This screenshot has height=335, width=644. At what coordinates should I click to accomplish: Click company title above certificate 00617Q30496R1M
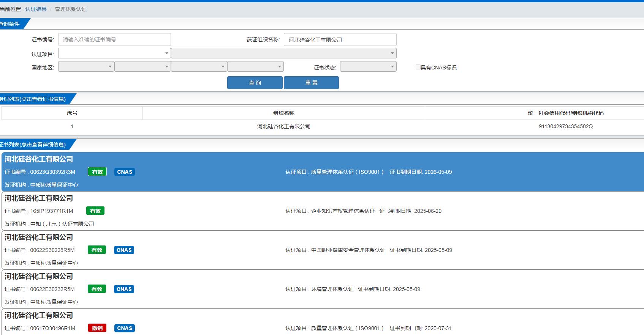point(39,316)
